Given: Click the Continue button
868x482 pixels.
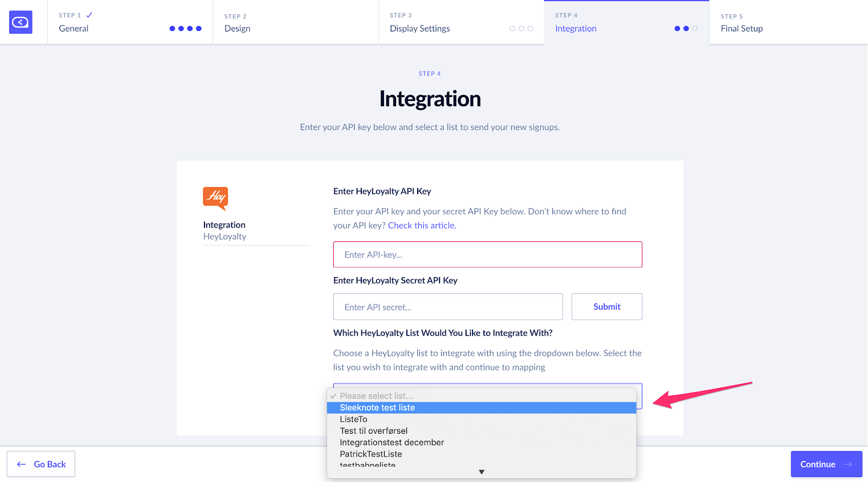Looking at the screenshot, I should pos(826,464).
